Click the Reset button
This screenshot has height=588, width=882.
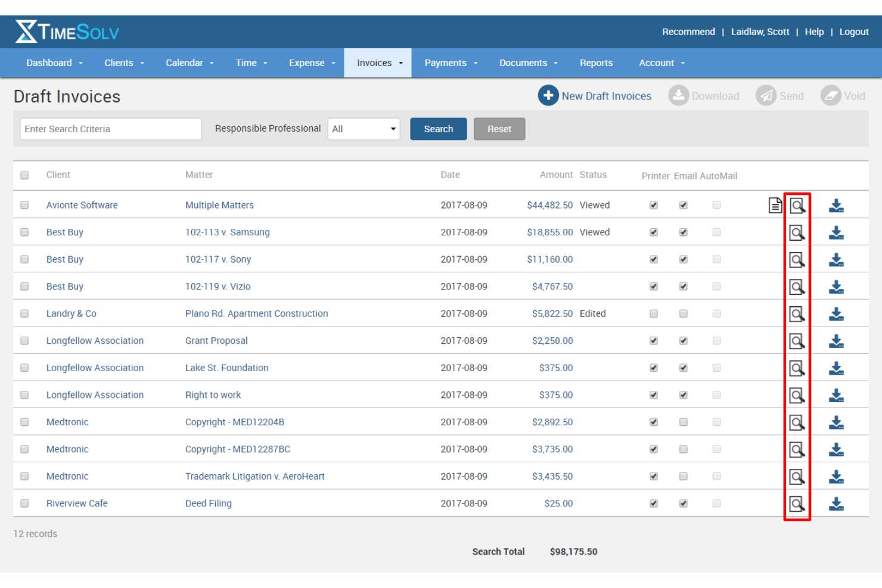coord(499,129)
